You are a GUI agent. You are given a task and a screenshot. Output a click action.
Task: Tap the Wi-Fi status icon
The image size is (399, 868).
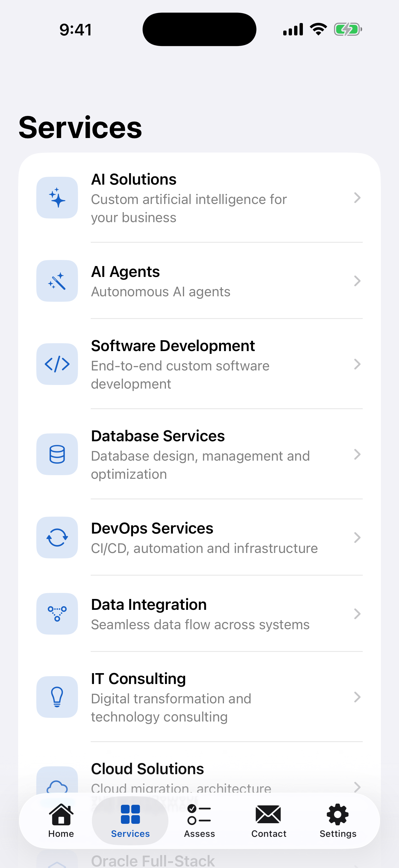point(318,29)
